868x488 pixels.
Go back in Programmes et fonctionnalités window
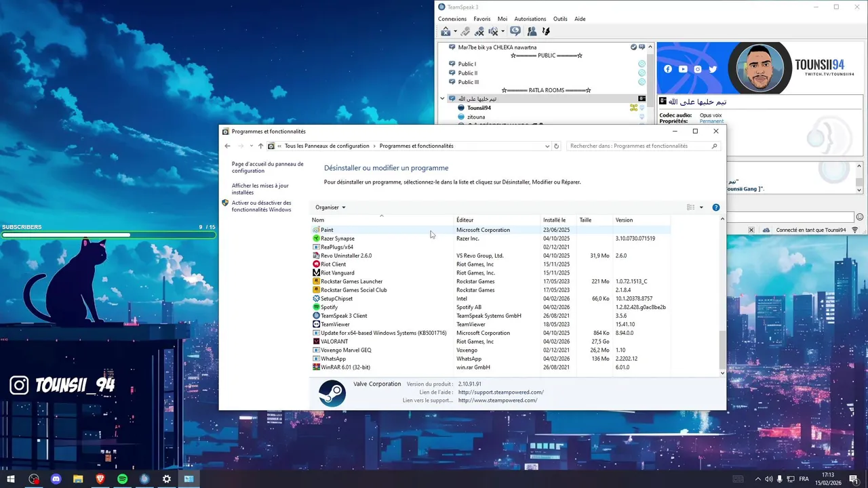(x=228, y=146)
